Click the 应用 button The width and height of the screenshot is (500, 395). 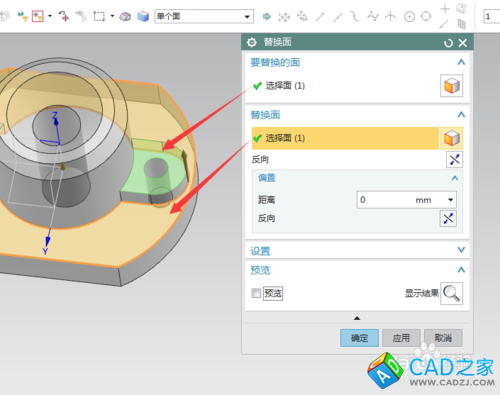pyautogui.click(x=401, y=338)
